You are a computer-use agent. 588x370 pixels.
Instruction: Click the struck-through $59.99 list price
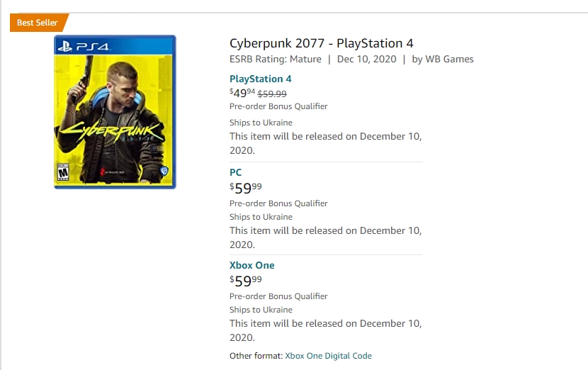[272, 94]
